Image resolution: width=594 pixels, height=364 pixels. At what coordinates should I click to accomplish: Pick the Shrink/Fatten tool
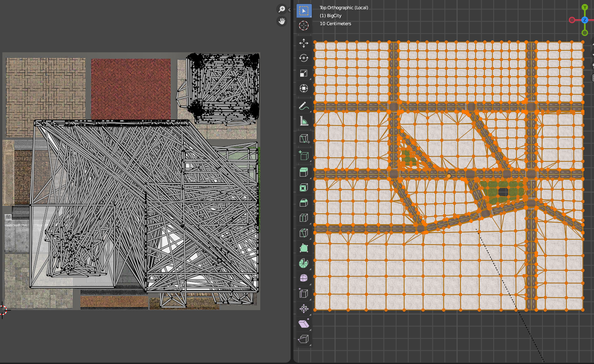click(304, 308)
